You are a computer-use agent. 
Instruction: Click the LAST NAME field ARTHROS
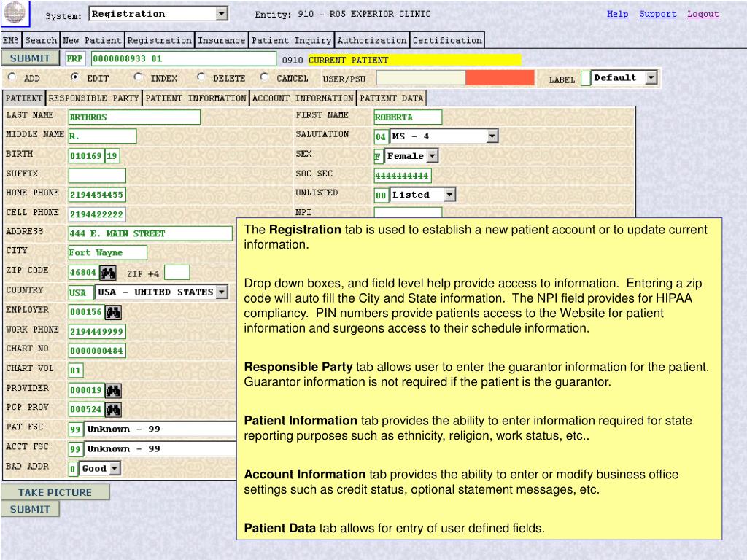coord(134,117)
